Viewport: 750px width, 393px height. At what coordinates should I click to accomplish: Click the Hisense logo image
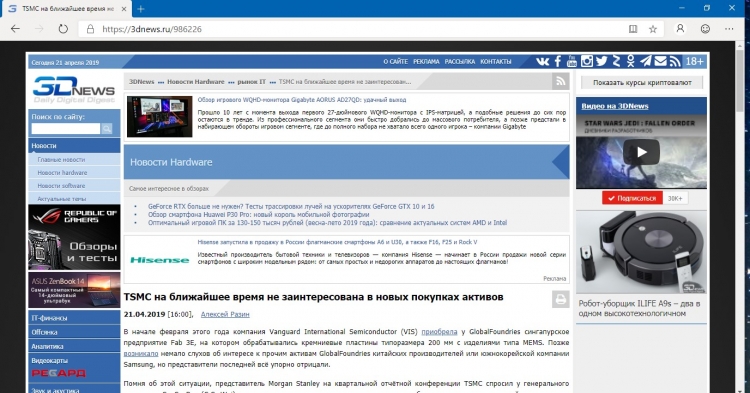(x=159, y=260)
